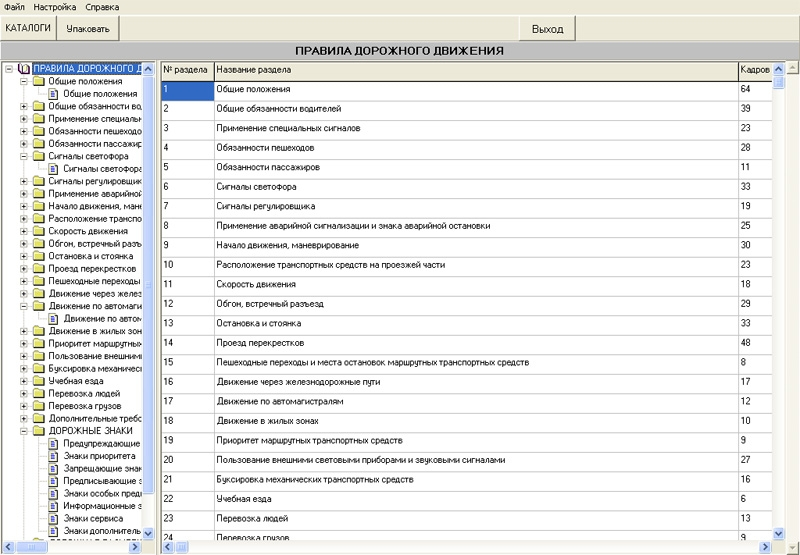Expand the Учебная езда folder
The width and height of the screenshot is (800, 555).
pyautogui.click(x=23, y=381)
